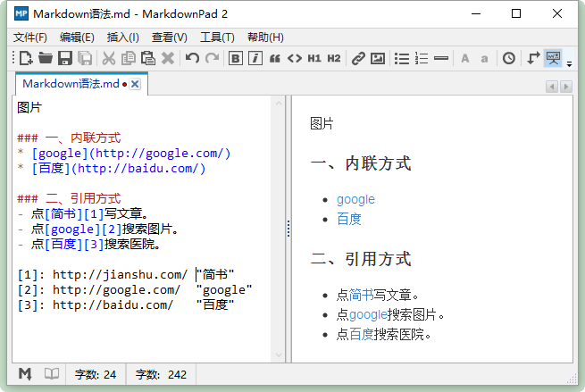Click the Save All toolbar icon
This screenshot has height=392, width=585.
[85, 58]
